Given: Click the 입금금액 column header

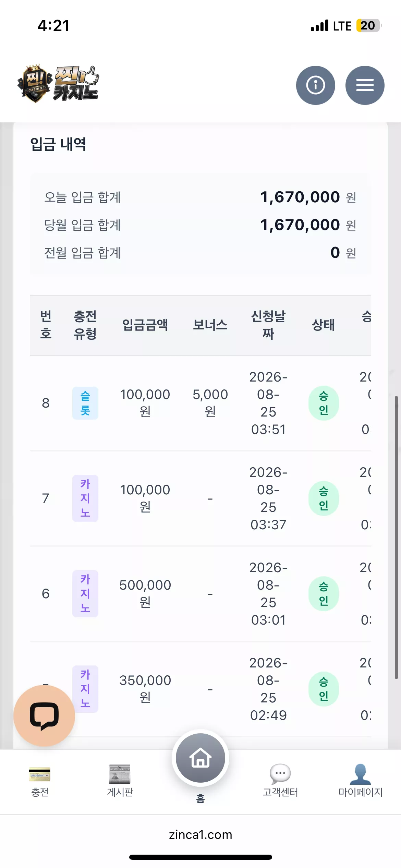Looking at the screenshot, I should (145, 325).
